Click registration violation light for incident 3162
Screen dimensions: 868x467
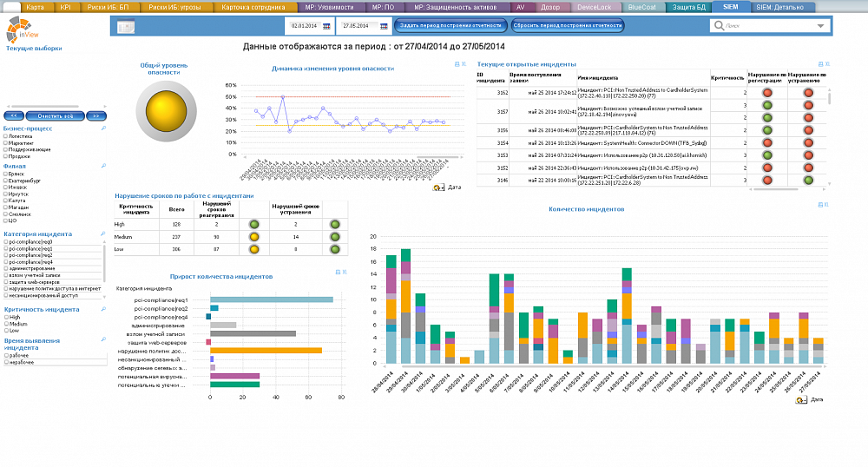[767, 93]
